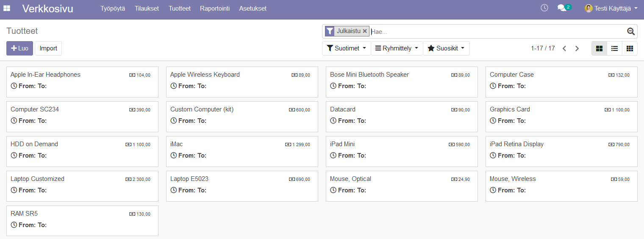Go to next page arrow
The width and height of the screenshot is (644, 239).
577,48
